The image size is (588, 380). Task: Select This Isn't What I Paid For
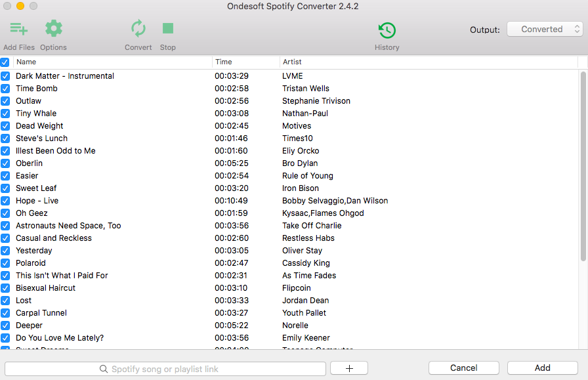pos(62,276)
